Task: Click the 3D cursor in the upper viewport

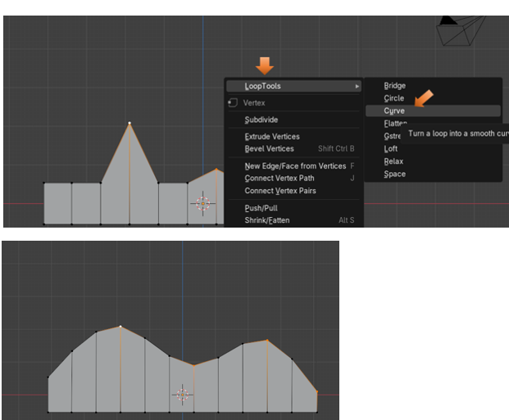Action: (202, 203)
